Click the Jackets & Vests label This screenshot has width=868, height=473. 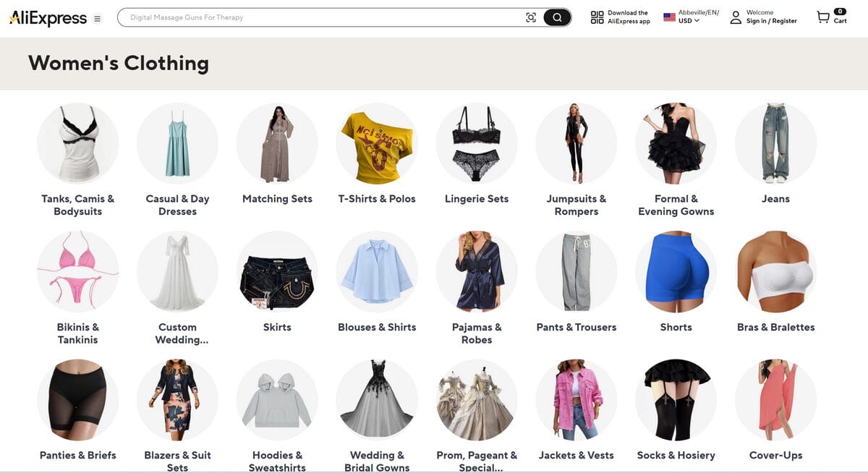point(576,455)
